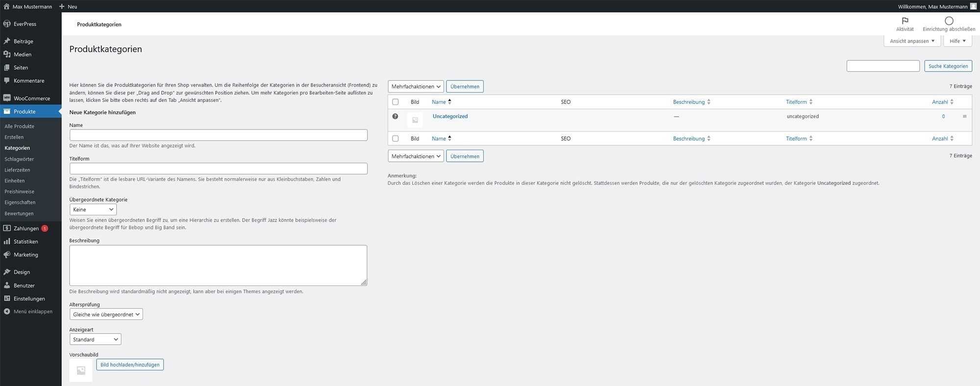Click the Suche Kategorien button
980x386 pixels.
(948, 66)
